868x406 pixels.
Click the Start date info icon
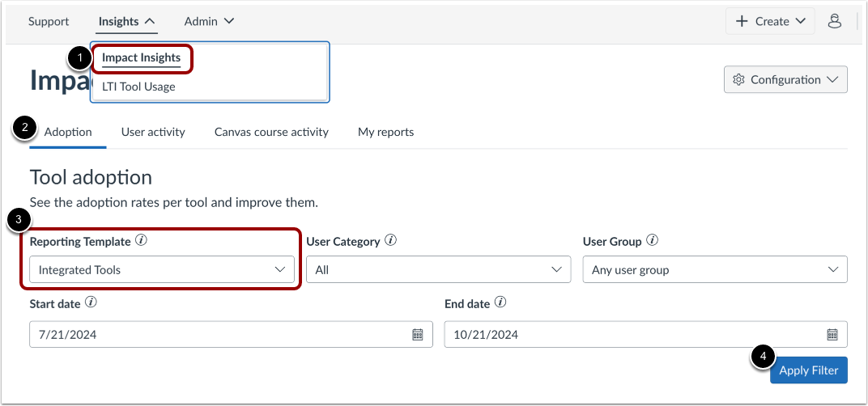[x=91, y=303]
